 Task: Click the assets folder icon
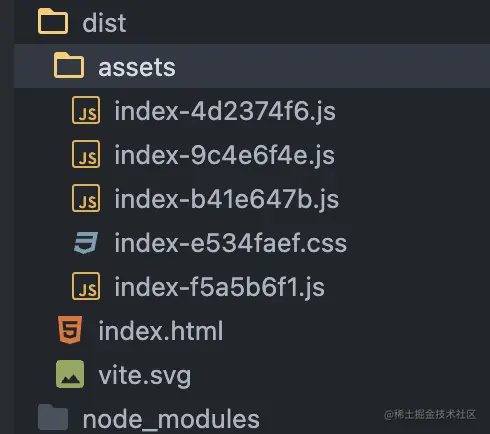69,65
